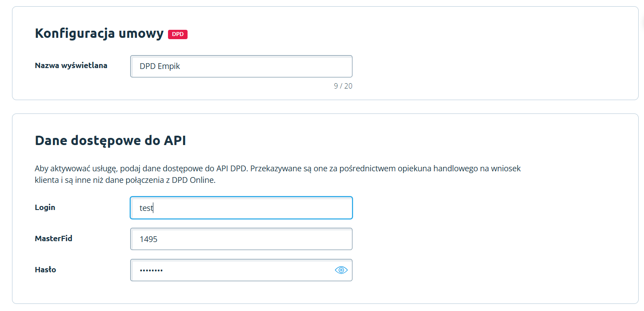Click the Nazwa wyświetlana label
Image resolution: width=644 pixels, height=311 pixels.
71,65
